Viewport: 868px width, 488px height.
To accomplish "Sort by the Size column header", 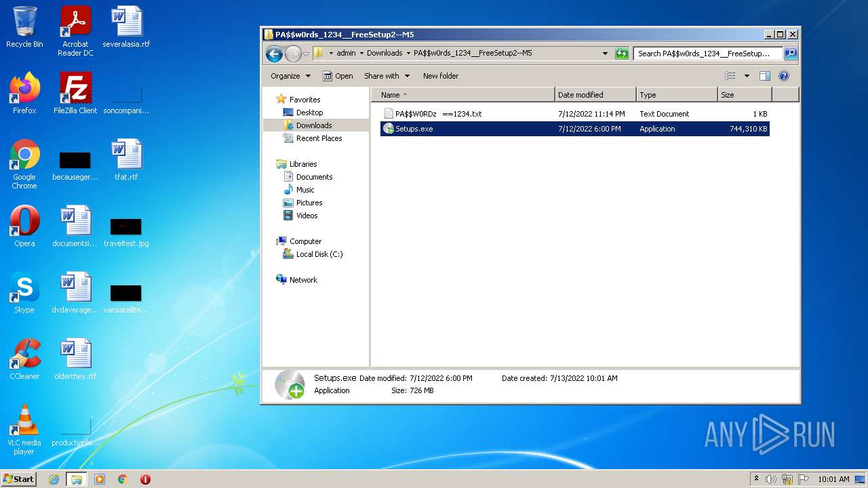I will (745, 95).
